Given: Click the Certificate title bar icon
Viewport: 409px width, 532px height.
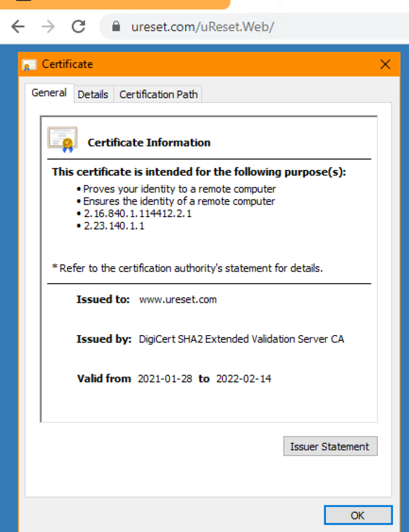Looking at the screenshot, I should click(29, 64).
